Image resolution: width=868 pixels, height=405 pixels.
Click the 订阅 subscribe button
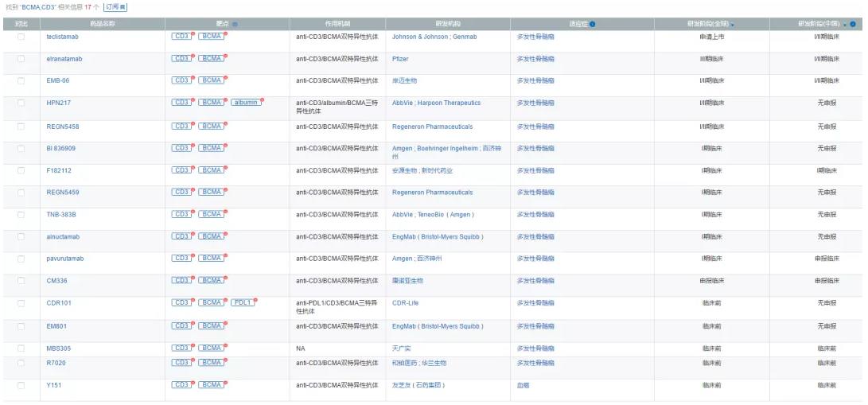point(116,7)
